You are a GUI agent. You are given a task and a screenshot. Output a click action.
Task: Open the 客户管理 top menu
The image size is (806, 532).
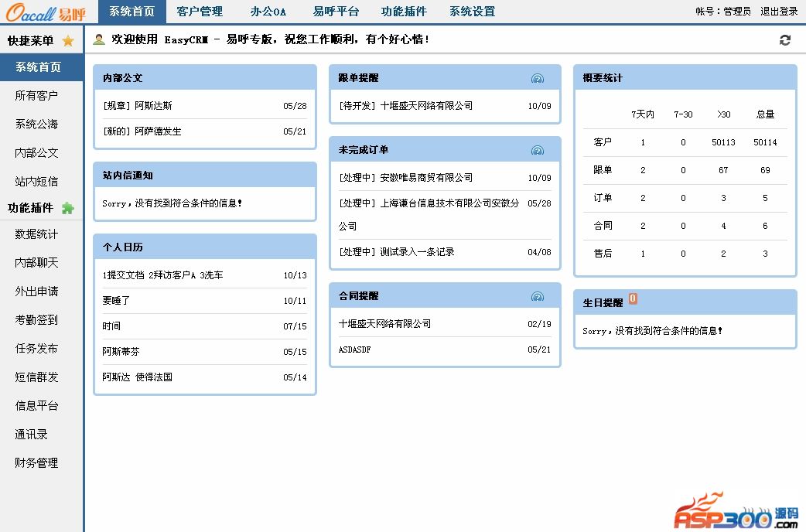pyautogui.click(x=199, y=12)
